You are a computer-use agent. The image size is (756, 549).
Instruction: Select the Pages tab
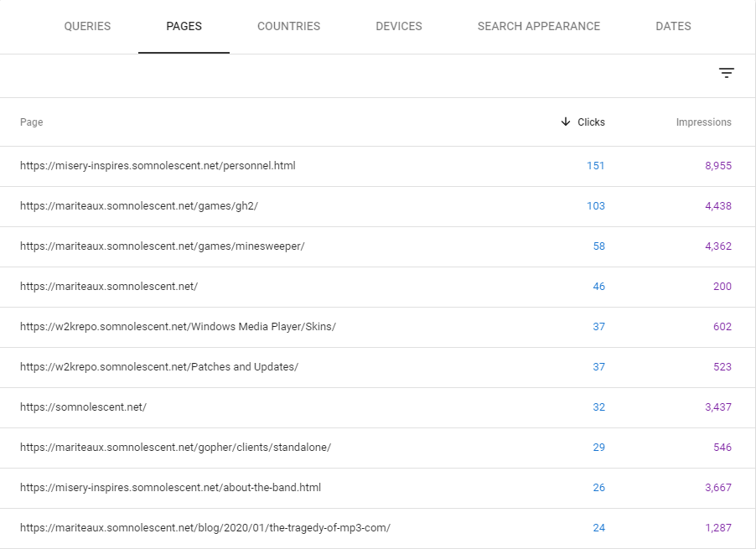coord(184,27)
